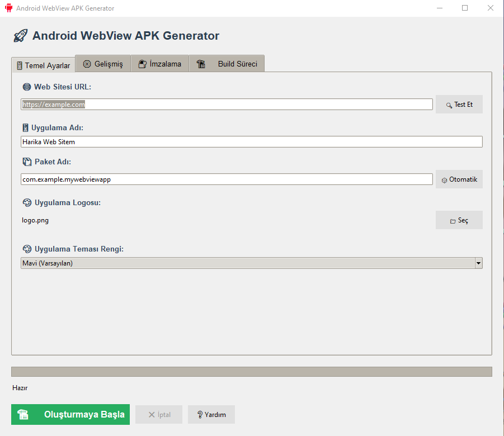The image size is (504, 436).
Task: Open the Gelişmiş tab
Action: [x=103, y=64]
